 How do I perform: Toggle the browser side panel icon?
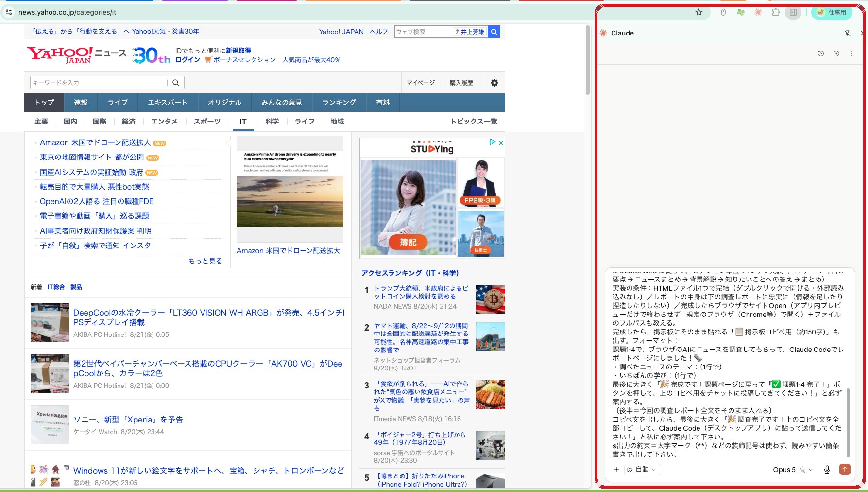pos(793,12)
